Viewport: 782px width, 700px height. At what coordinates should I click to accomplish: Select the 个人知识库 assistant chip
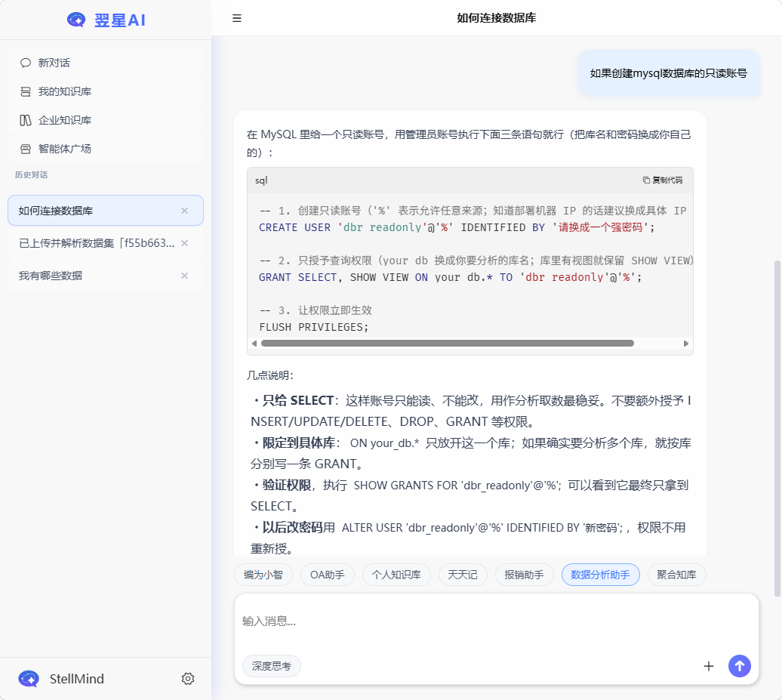click(x=396, y=575)
